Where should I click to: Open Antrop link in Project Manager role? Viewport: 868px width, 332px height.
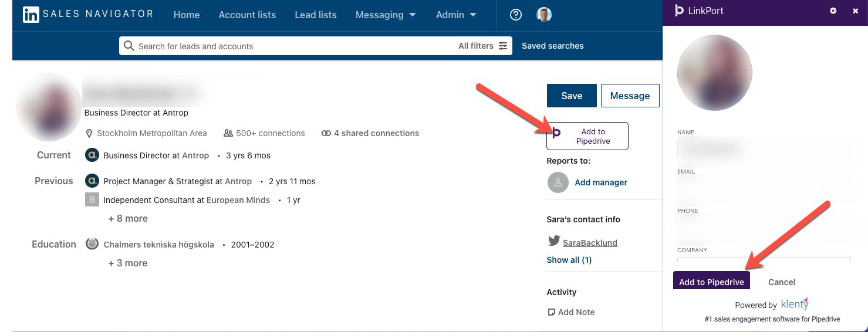(x=238, y=181)
